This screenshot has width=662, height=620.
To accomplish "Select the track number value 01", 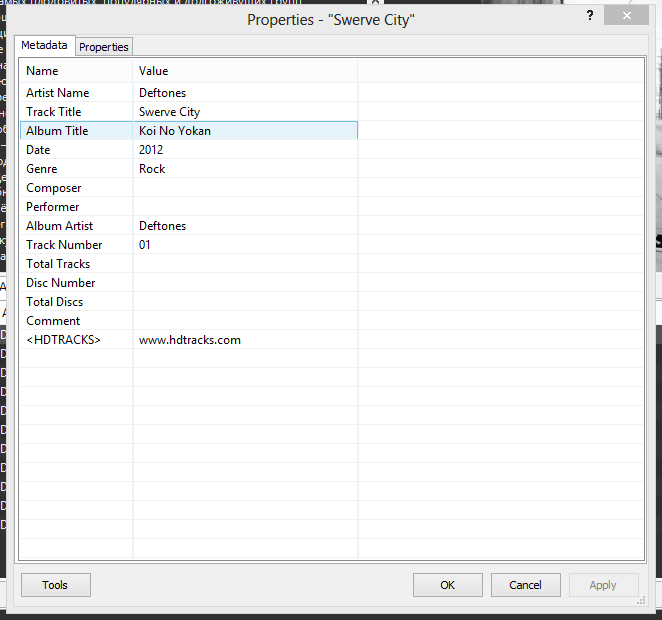I will (144, 245).
